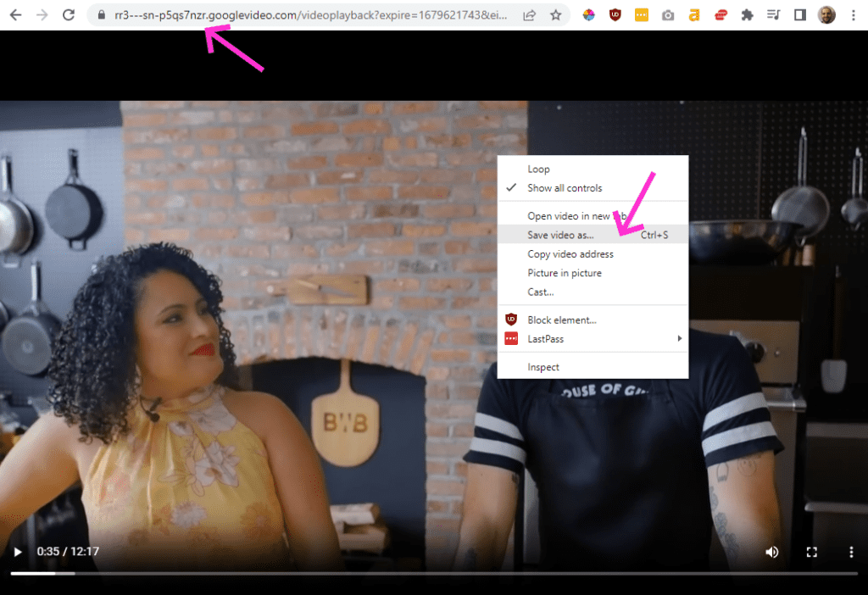This screenshot has width=868, height=595.
Task: Click the share page icon in address bar
Action: coord(529,15)
